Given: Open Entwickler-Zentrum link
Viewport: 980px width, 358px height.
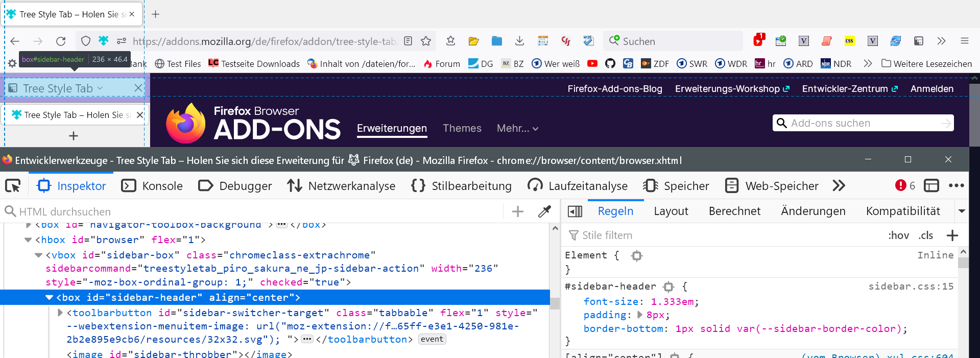Looking at the screenshot, I should tap(850, 88).
